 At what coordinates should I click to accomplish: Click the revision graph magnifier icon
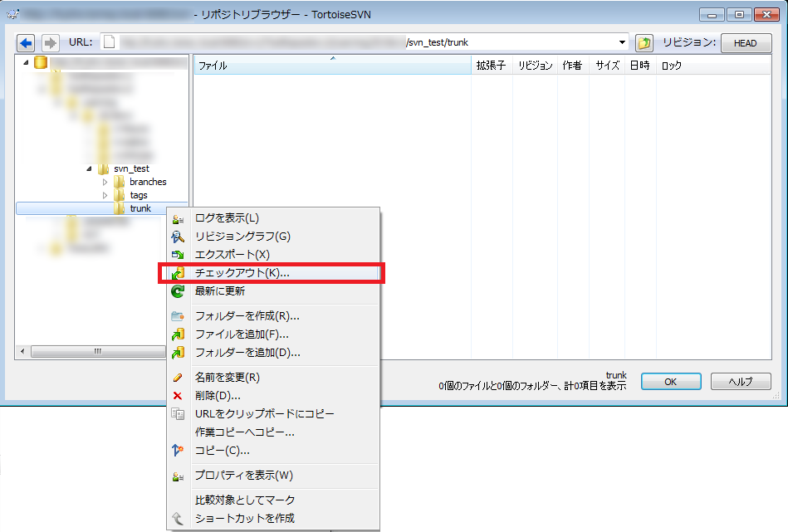pyautogui.click(x=178, y=237)
